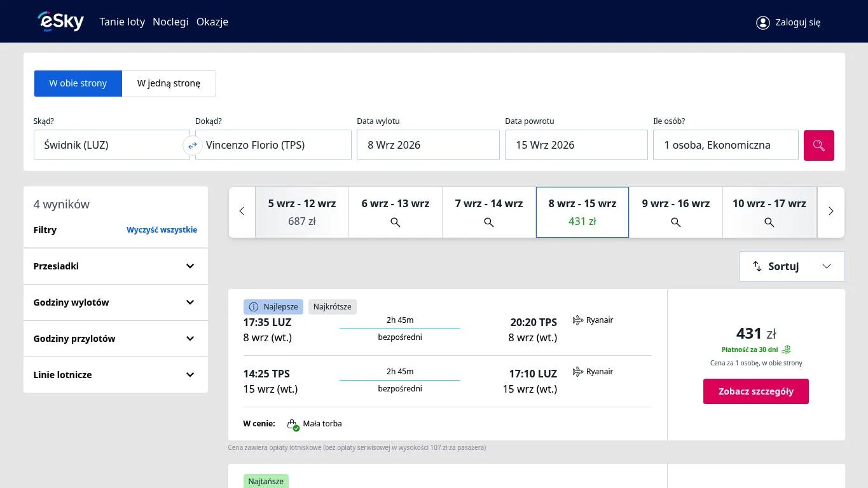Click outbound departure time 17:35 LUZ

point(267,322)
